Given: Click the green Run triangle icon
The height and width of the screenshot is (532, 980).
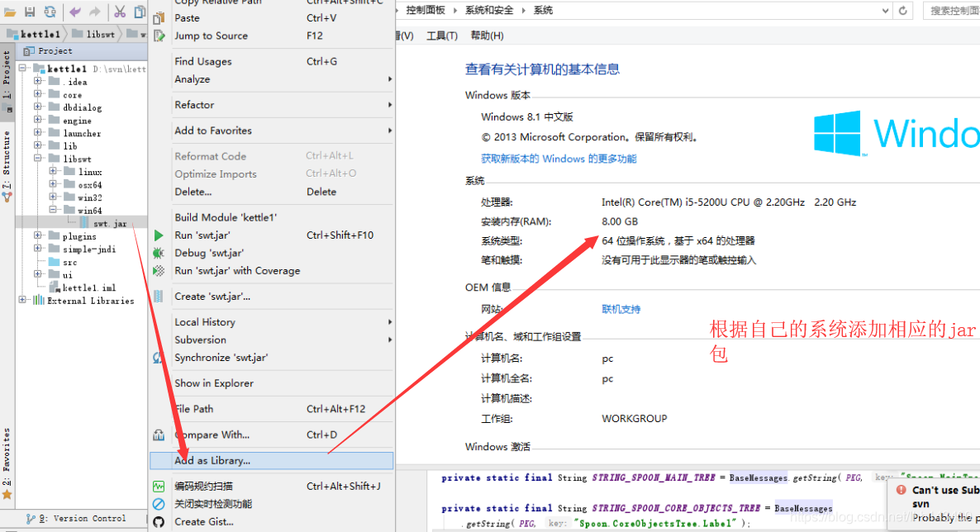Looking at the screenshot, I should coord(159,235).
